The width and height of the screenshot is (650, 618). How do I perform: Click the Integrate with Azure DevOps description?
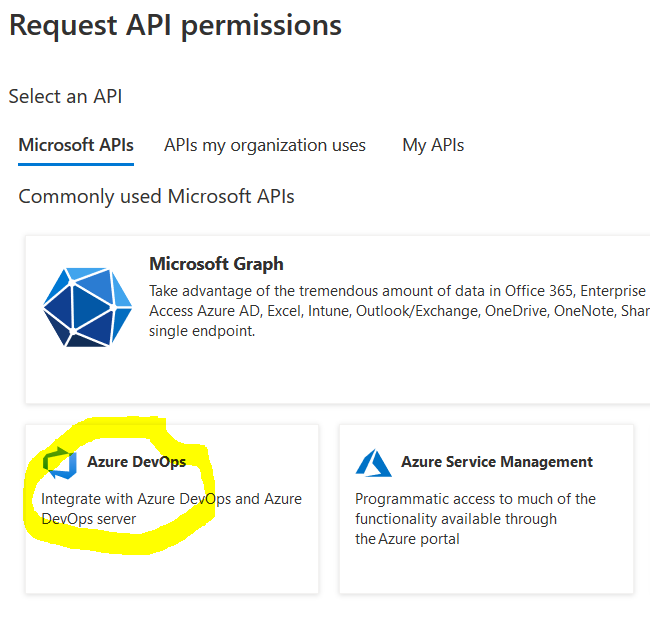[x=171, y=508]
